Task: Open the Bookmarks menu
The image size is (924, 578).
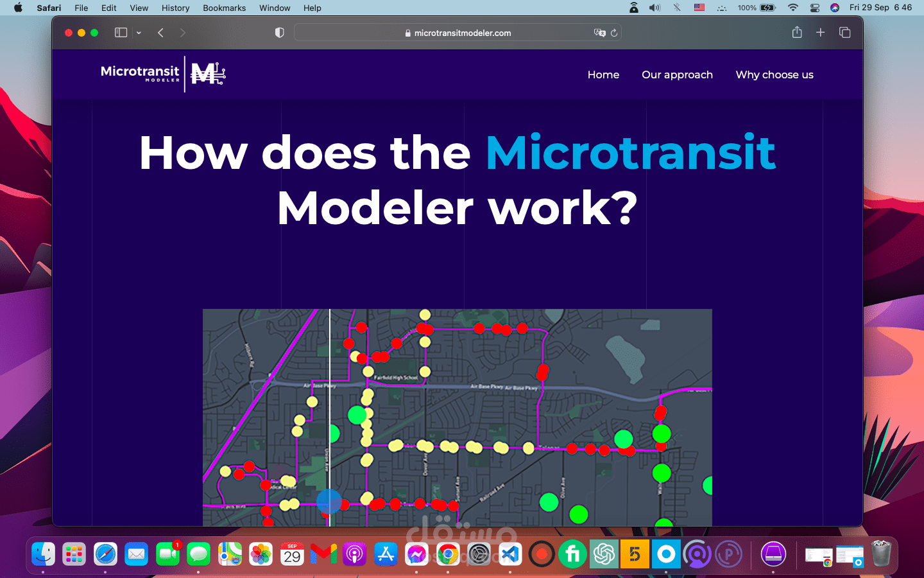Action: (224, 8)
